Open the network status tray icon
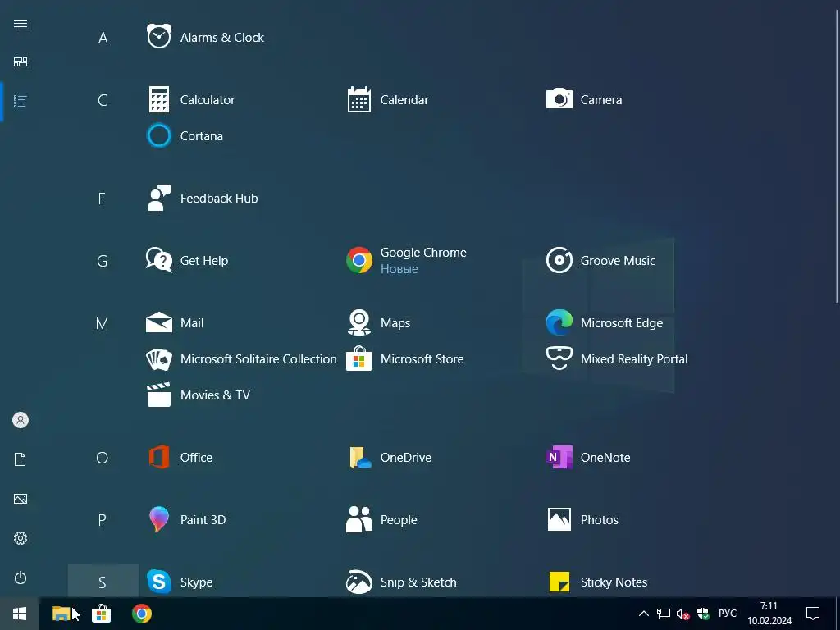Screen dimensions: 840x630 [x=663, y=614]
